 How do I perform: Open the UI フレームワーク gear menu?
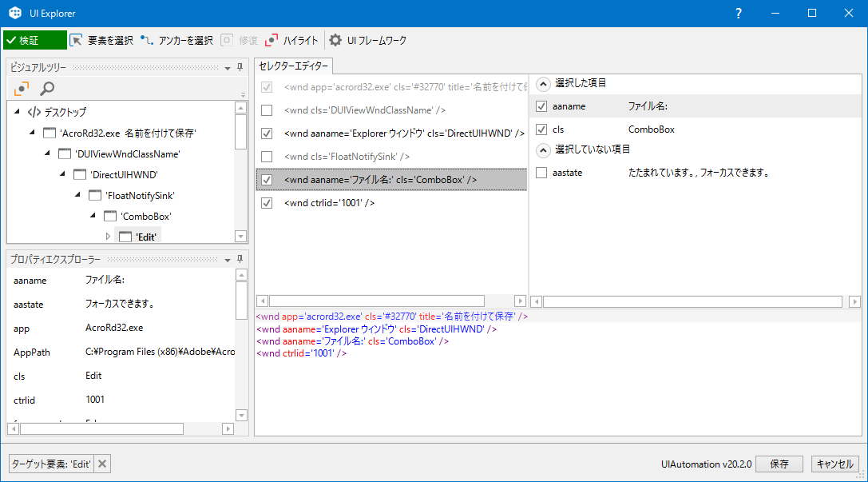click(368, 41)
